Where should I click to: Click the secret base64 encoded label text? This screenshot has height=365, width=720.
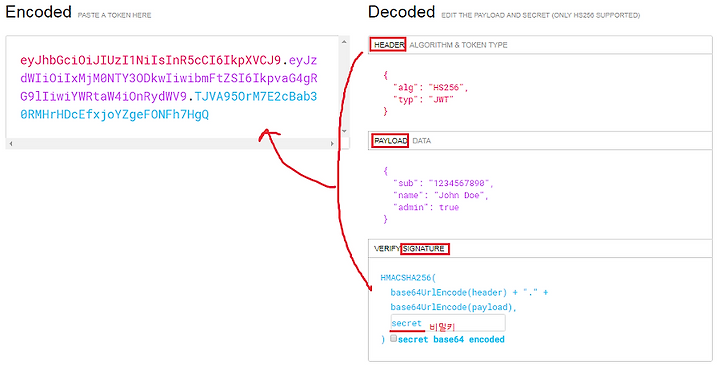[451, 340]
